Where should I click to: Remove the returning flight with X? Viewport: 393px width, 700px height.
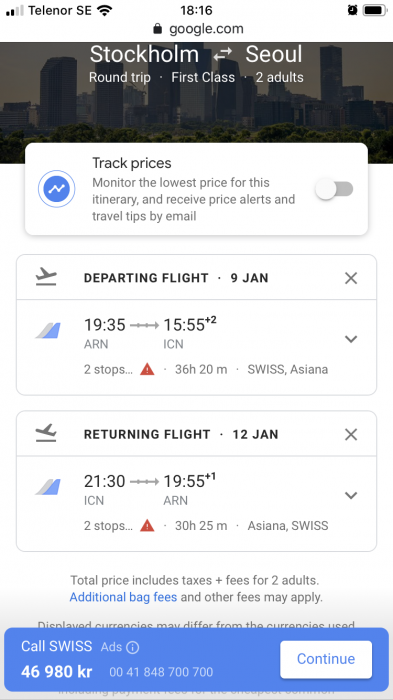click(x=351, y=434)
